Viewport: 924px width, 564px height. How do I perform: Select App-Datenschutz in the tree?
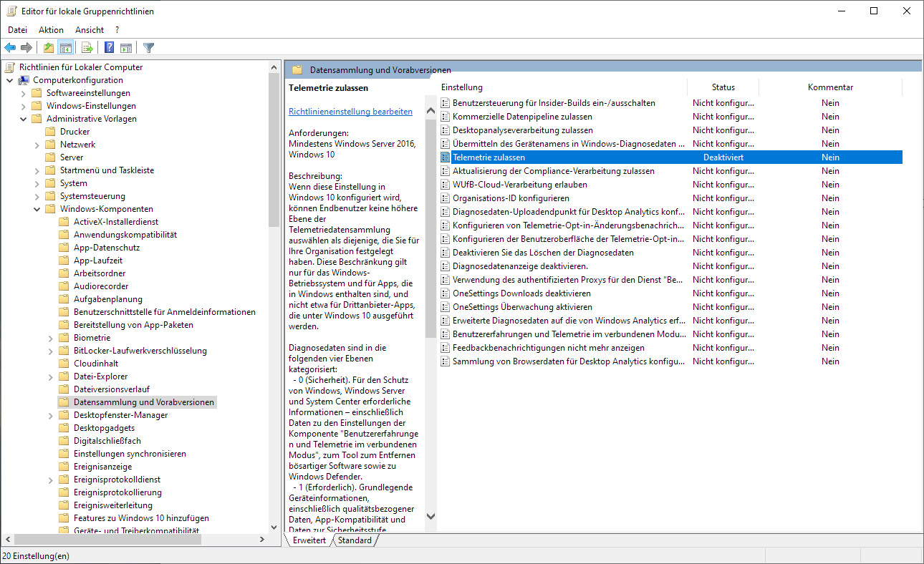(107, 248)
